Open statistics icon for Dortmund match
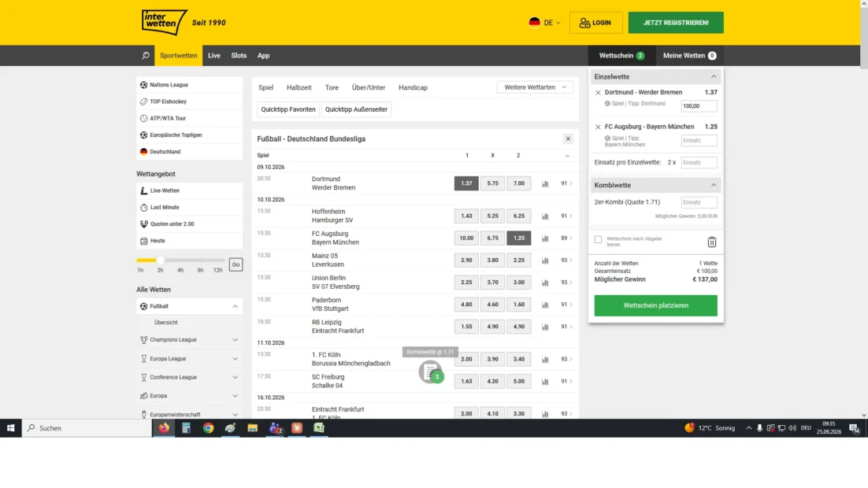 (x=545, y=183)
